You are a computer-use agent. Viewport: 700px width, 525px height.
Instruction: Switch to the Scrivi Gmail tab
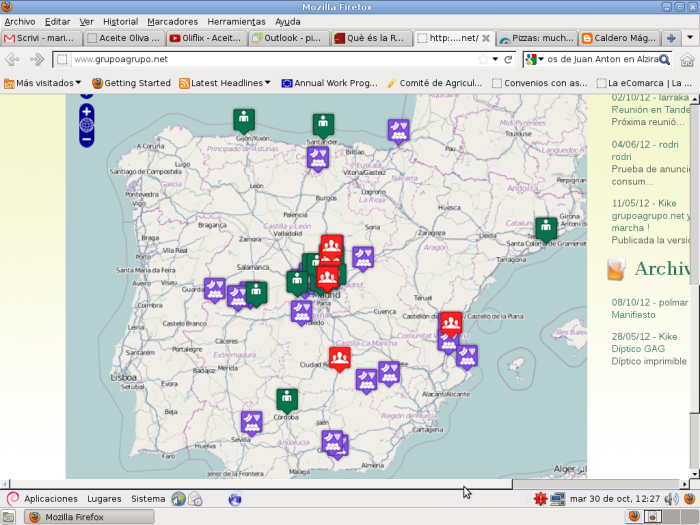42,38
